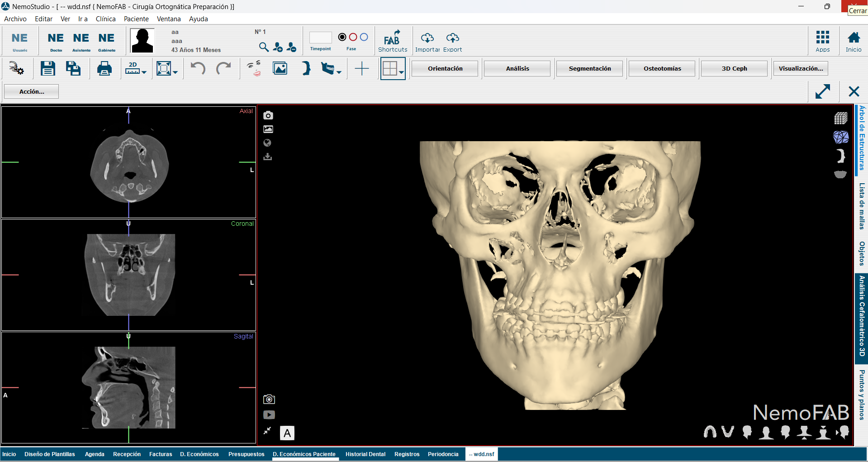Select the red Fase radio button
The width and height of the screenshot is (868, 462).
point(353,37)
